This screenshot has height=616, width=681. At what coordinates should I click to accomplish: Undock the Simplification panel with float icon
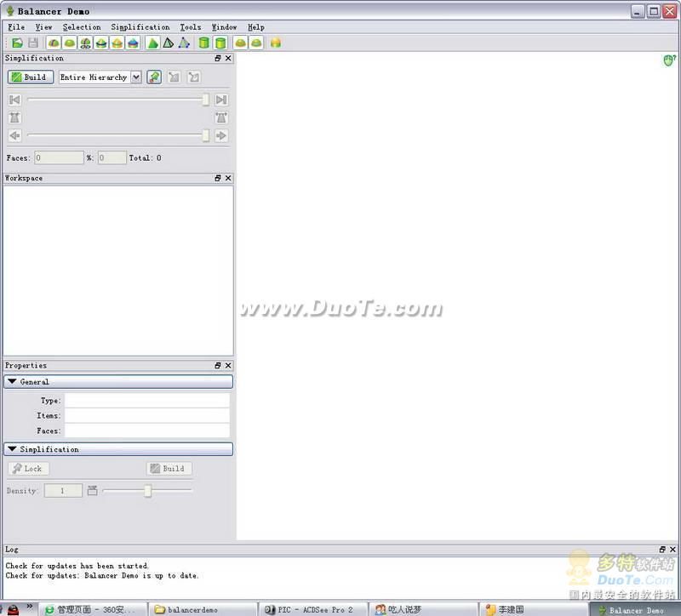pos(218,58)
